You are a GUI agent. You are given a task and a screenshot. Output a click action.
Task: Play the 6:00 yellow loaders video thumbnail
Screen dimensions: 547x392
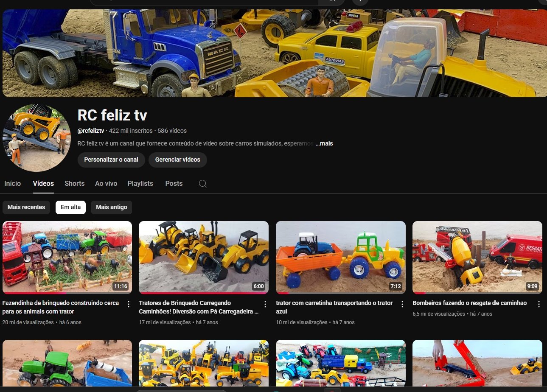204,257
